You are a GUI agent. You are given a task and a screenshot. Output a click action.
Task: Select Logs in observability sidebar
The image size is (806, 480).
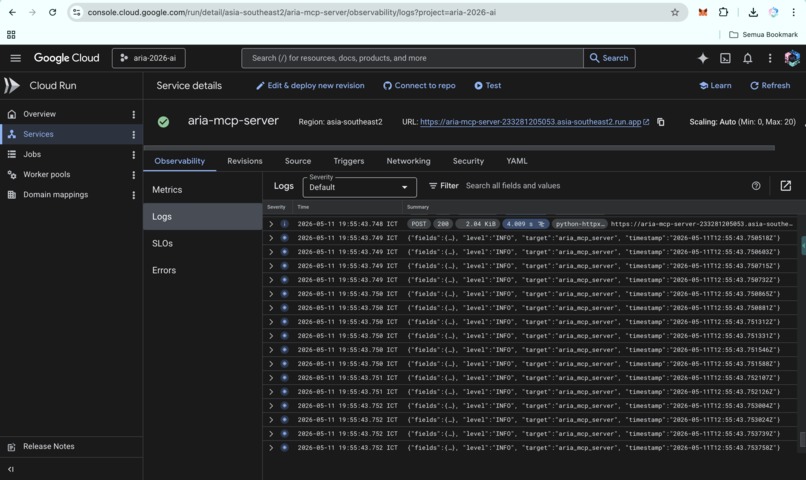pyautogui.click(x=203, y=216)
